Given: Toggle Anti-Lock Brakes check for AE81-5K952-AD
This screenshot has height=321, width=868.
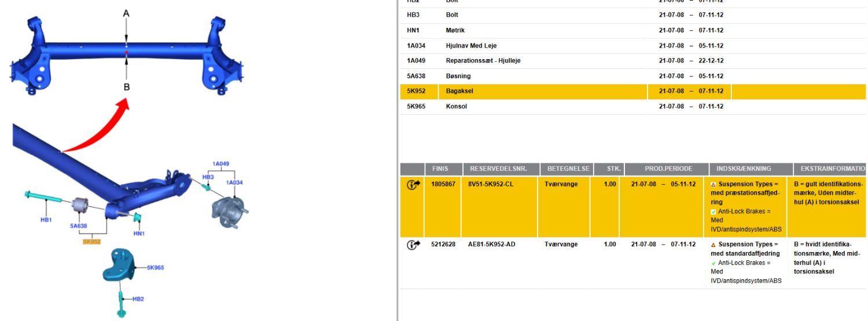Looking at the screenshot, I should 713,263.
